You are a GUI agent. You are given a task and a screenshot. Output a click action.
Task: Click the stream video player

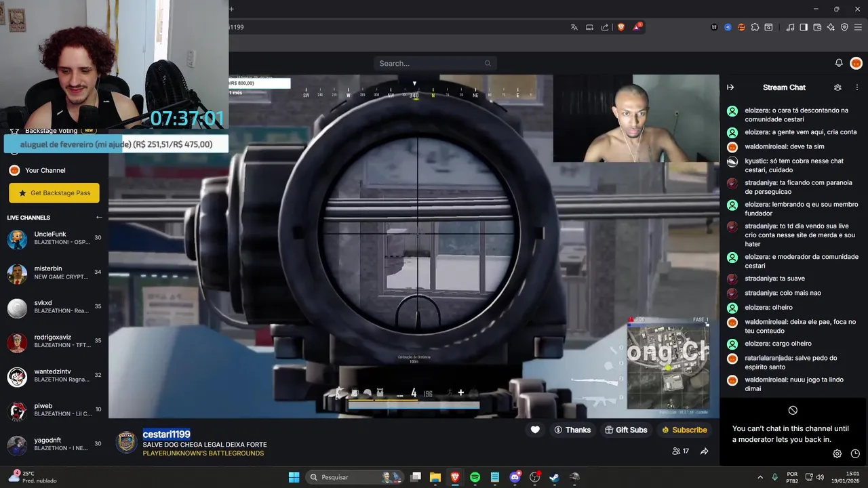tap(414, 247)
